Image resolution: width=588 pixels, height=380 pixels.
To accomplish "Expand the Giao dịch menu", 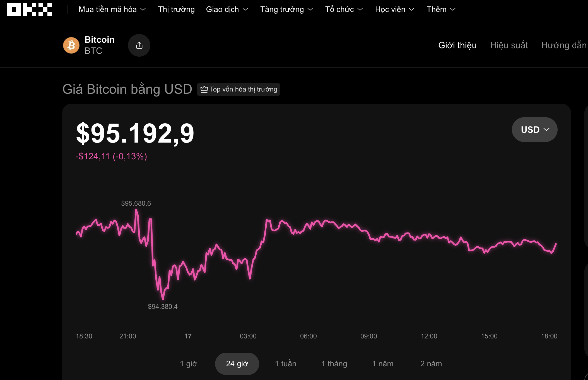I will [227, 9].
